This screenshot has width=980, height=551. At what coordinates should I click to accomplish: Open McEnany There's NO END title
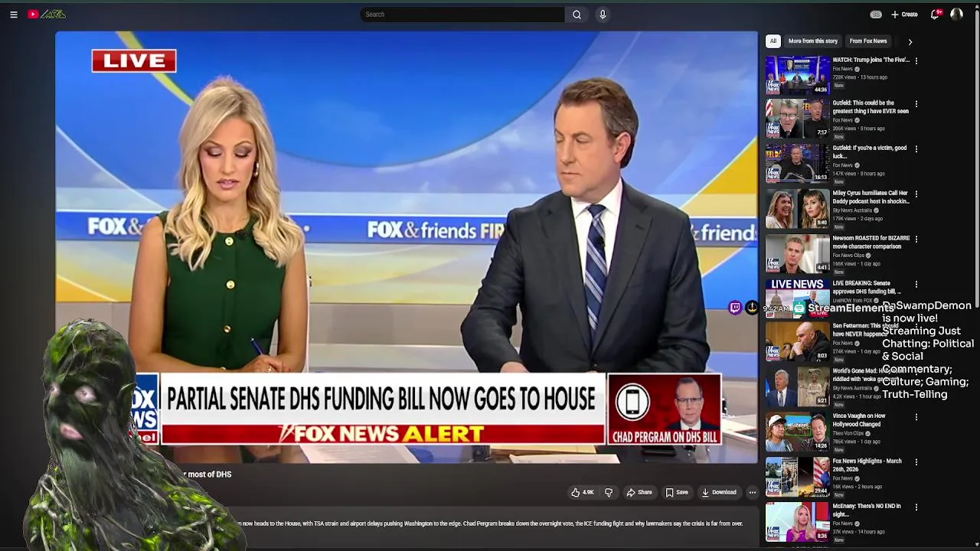click(x=866, y=510)
